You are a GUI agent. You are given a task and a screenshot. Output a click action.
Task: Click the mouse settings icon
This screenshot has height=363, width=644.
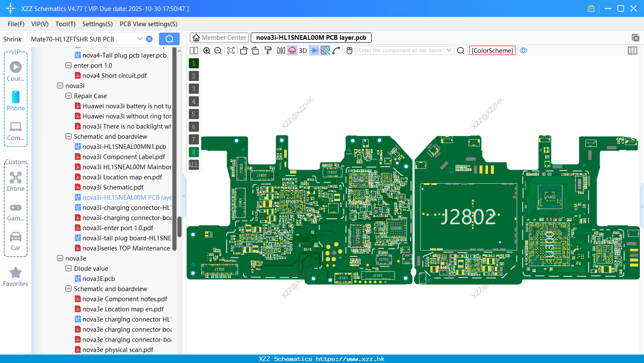pos(349,50)
